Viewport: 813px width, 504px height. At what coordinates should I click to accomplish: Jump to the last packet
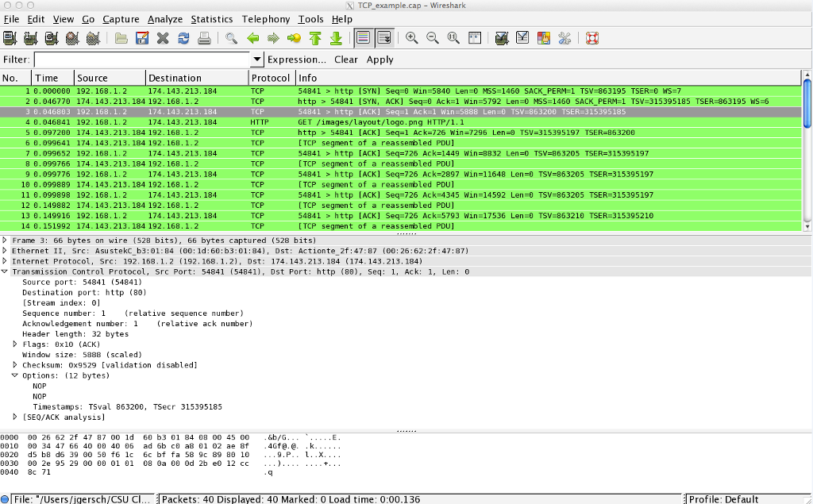(336, 37)
